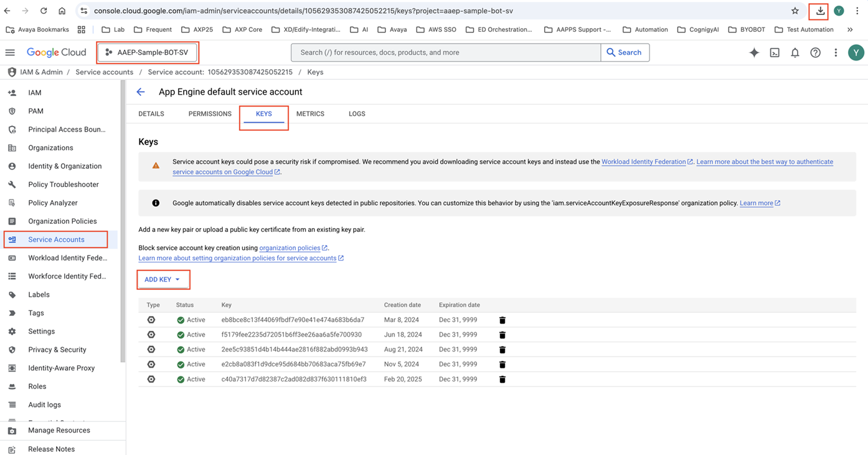Delete key created Nov 5, 2024
The width and height of the screenshot is (868, 455).
click(x=502, y=365)
